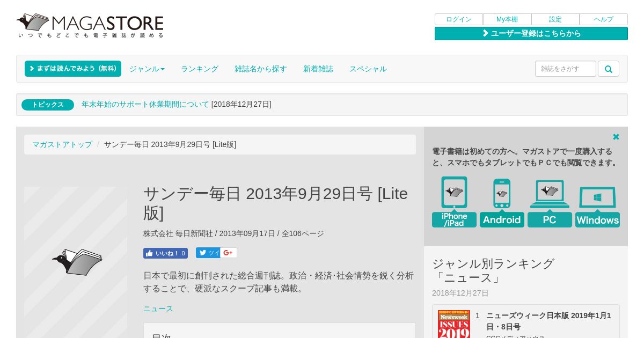Open ニューズウィーク日本版 2019年1月1日・8日号 link
Image resolution: width=644 pixels, height=338 pixels.
548,321
